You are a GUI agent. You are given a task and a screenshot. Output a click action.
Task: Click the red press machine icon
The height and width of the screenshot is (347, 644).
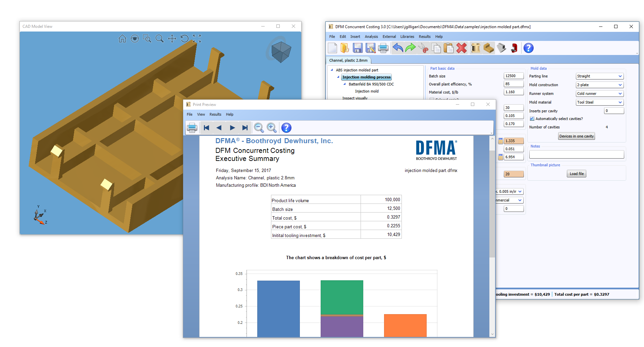pyautogui.click(x=514, y=48)
